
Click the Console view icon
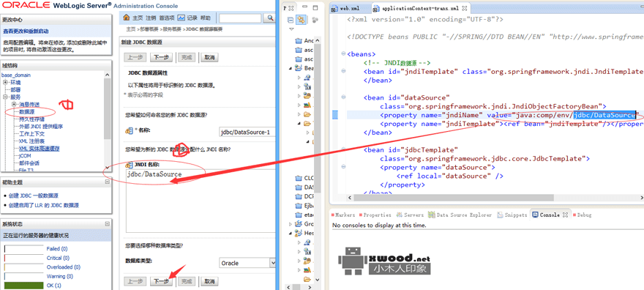click(535, 215)
